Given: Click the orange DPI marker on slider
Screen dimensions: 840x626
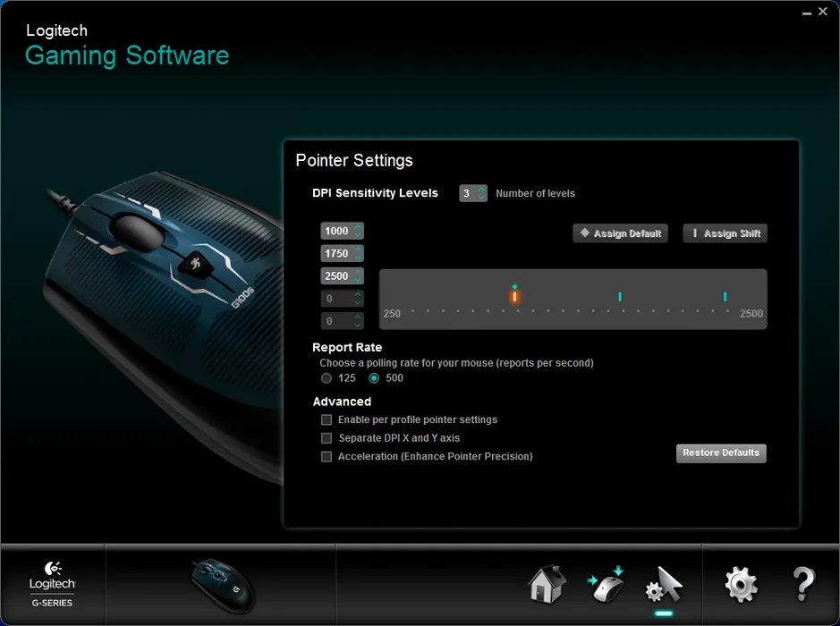Looking at the screenshot, I should [515, 296].
